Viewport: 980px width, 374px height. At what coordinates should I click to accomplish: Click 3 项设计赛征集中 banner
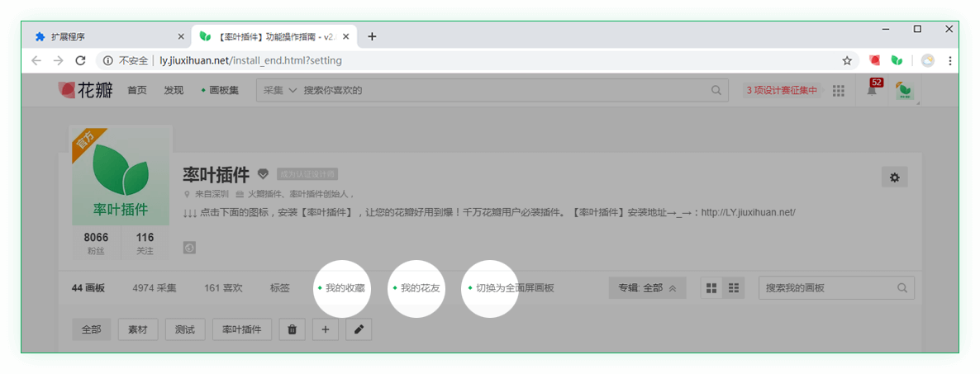[x=782, y=91]
